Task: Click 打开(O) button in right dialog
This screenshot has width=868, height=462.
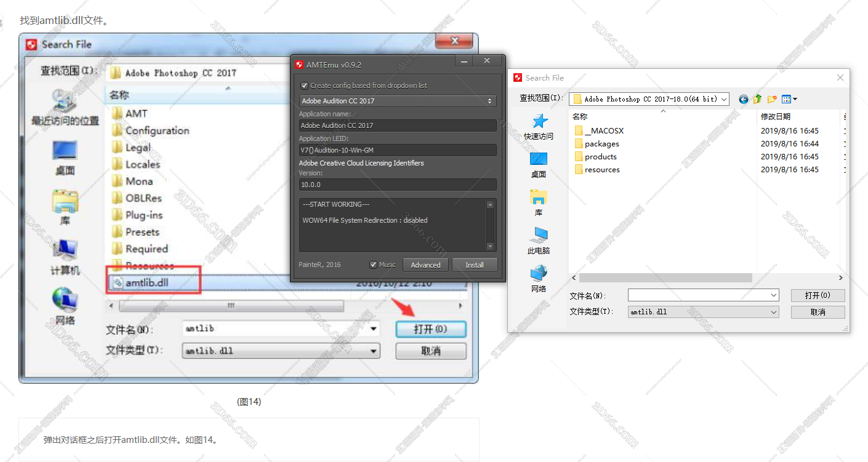Action: click(x=818, y=295)
